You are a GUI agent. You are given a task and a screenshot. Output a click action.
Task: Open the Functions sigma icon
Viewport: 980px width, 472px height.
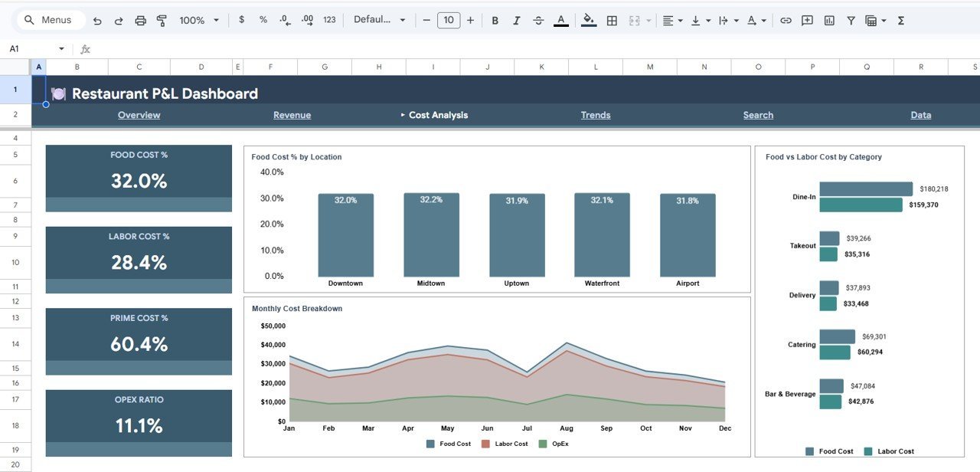[901, 21]
